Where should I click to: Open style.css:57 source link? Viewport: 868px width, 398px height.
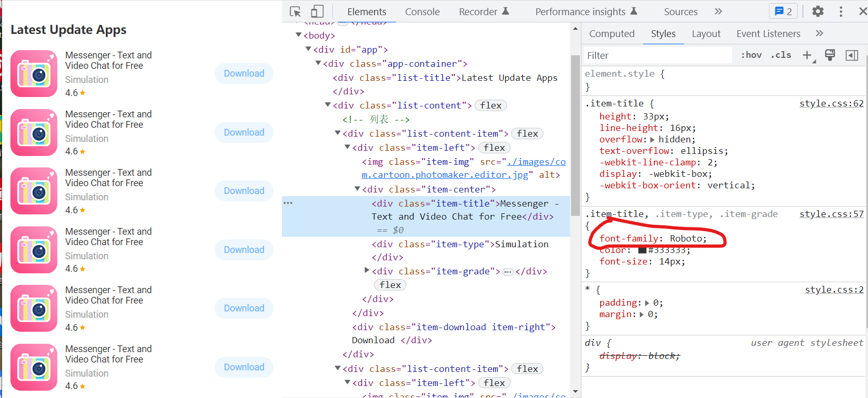tap(832, 214)
